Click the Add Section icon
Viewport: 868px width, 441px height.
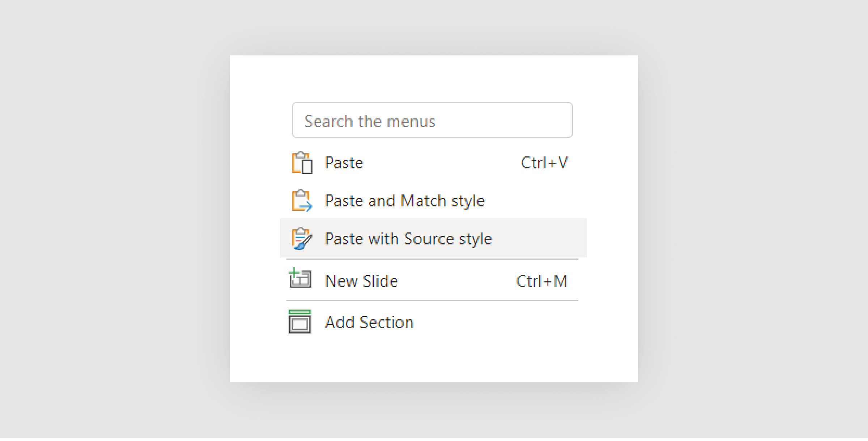pyautogui.click(x=300, y=322)
